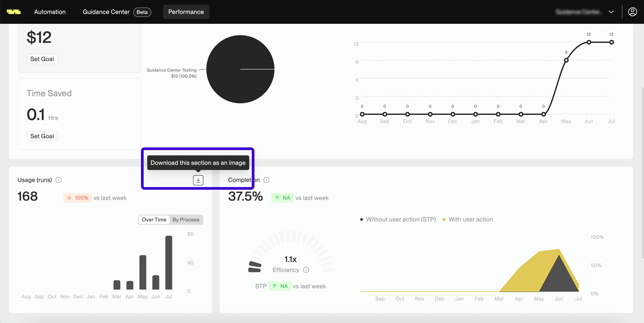This screenshot has width=644, height=323.
Task: Click Set Goal under Time Saved
Action: [42, 136]
